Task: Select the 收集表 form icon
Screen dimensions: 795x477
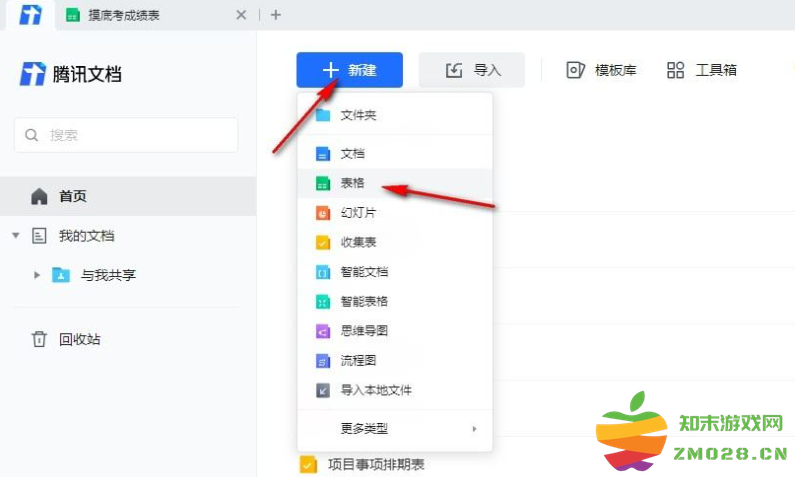Action: 323,242
